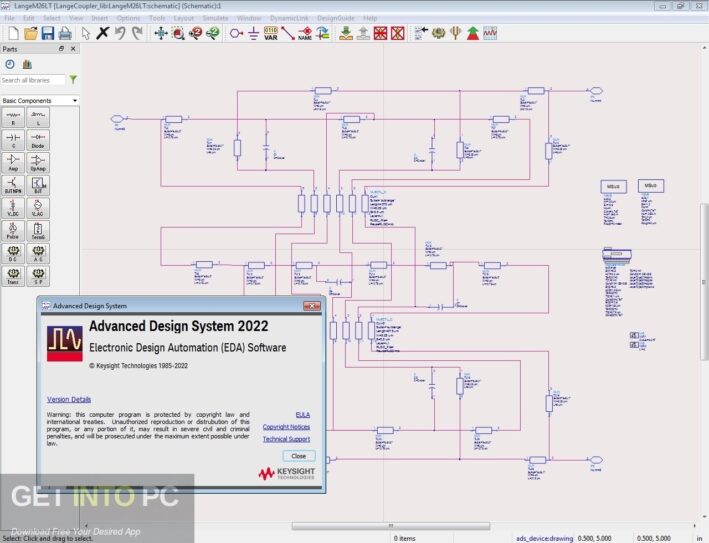Viewport: 709px width, 543px height.
Task: Place a Pulse source component
Action: pyautogui.click(x=13, y=231)
